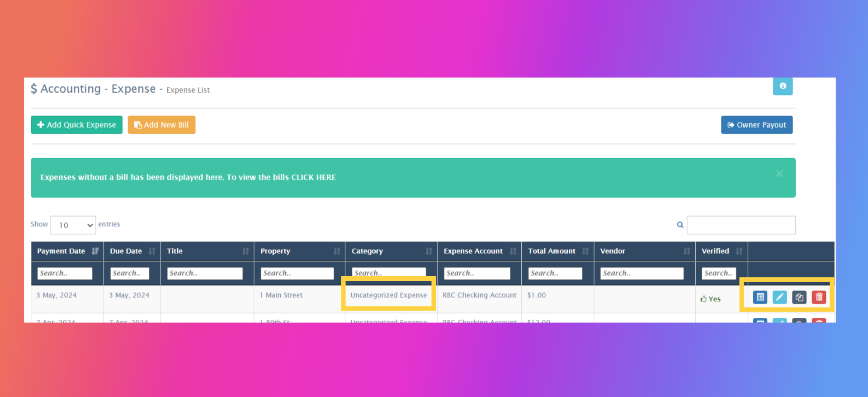Click the table search magnifier icon
Viewport: 868px width, 397px height.
(680, 225)
